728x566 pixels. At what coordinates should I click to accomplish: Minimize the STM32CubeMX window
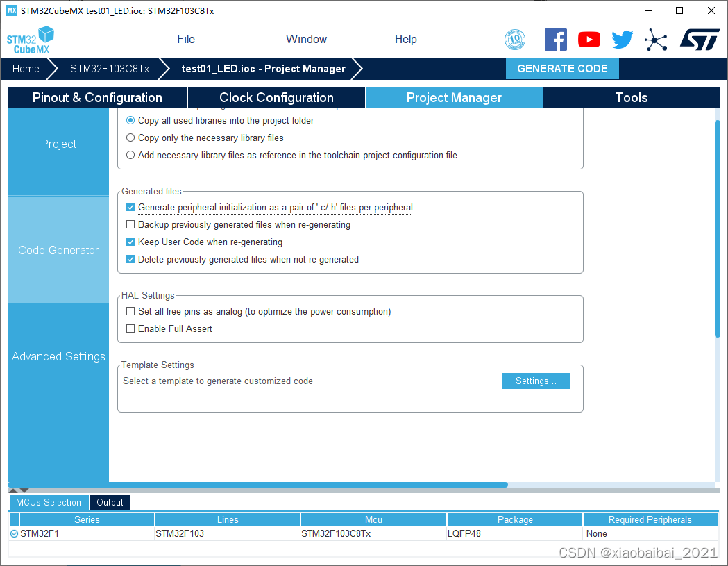648,10
